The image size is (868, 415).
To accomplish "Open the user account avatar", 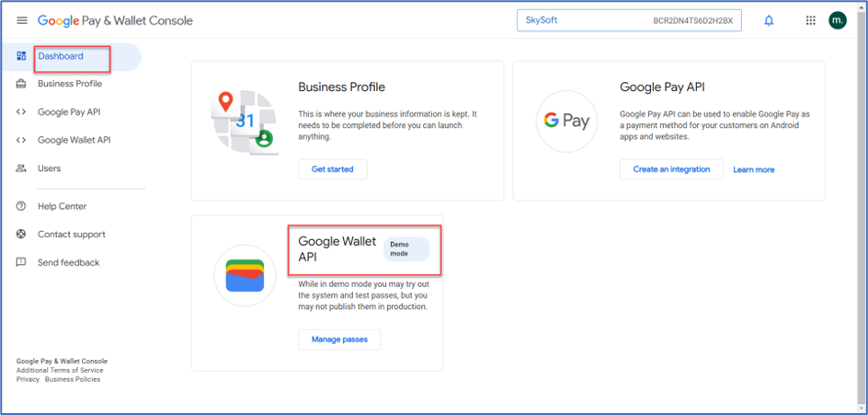I will 837,20.
